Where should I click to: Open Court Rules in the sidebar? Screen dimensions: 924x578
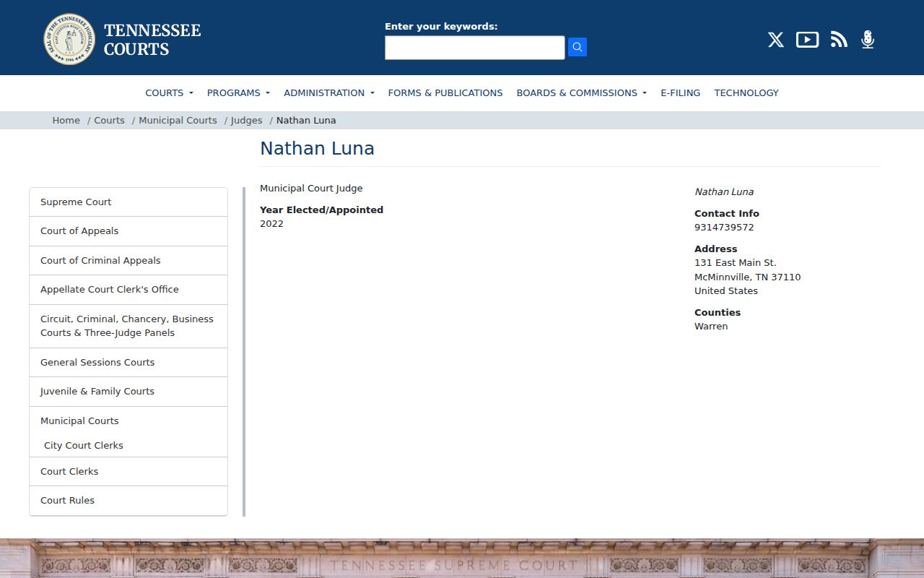[x=128, y=501]
